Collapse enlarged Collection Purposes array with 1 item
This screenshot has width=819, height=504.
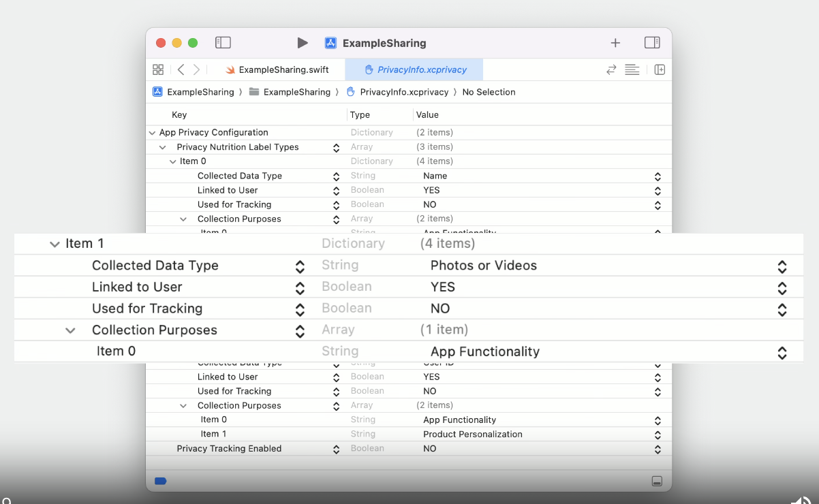click(70, 330)
